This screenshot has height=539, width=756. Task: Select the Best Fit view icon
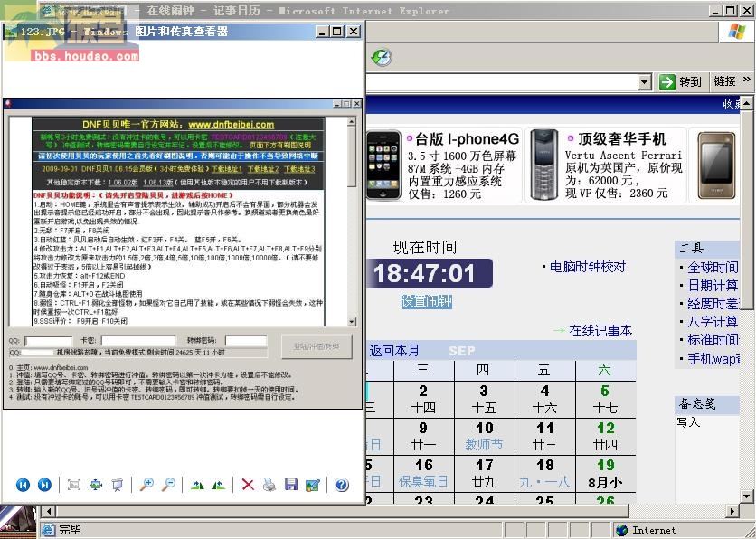pos(74,485)
